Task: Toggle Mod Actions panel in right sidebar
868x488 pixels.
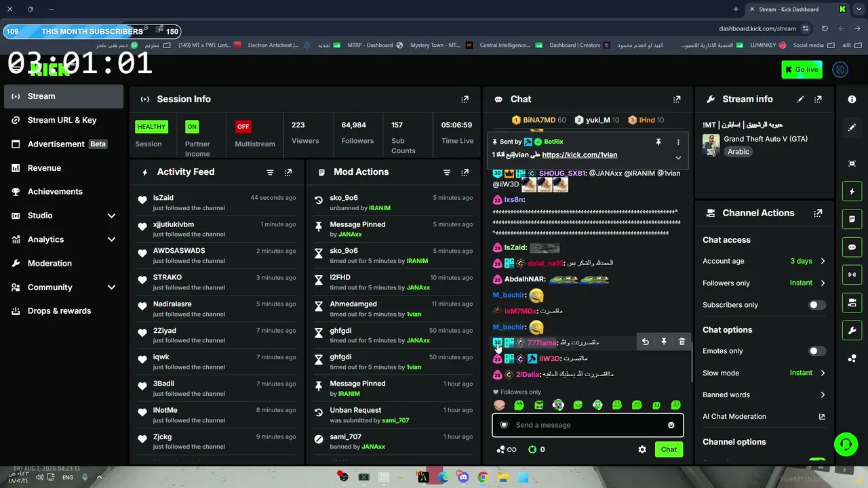Action: (852, 220)
